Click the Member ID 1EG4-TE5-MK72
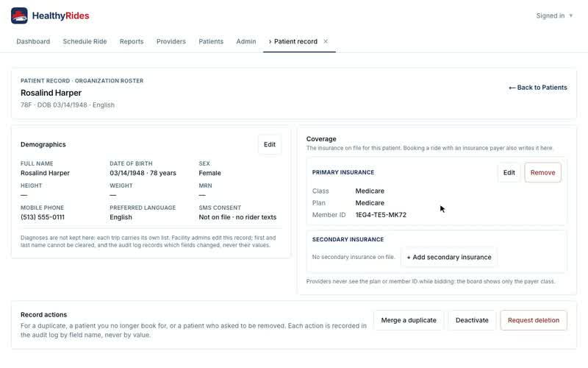588x368 pixels. 381,215
